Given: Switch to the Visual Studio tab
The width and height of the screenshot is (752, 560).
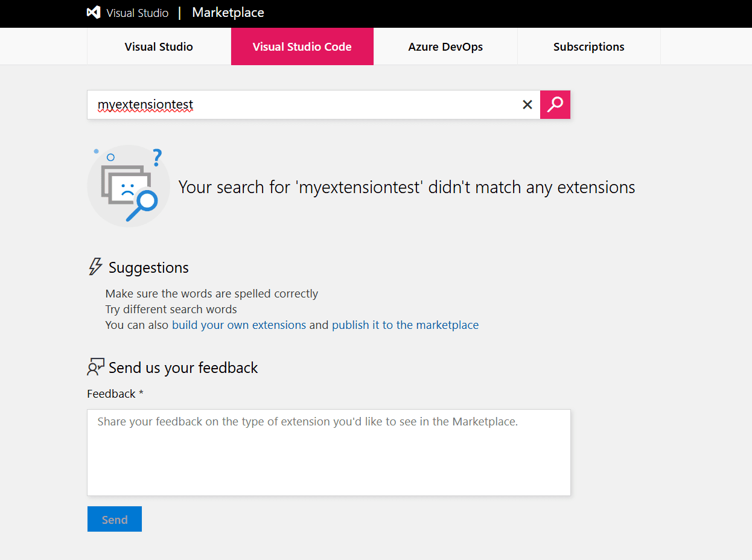Looking at the screenshot, I should [158, 46].
